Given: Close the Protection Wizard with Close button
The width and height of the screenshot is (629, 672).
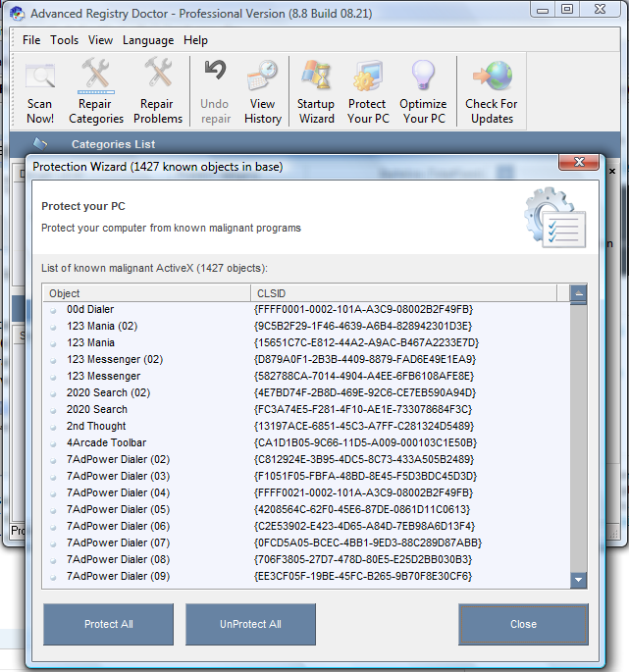Looking at the screenshot, I should coord(523,624).
